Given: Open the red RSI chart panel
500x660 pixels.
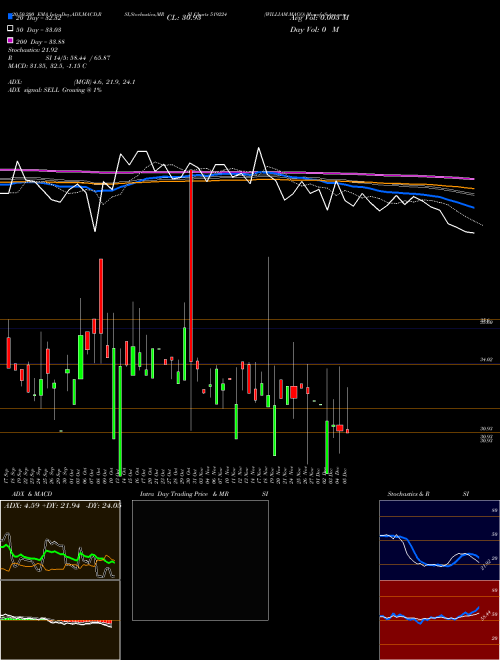Looking at the screenshot, I should tap(439, 620).
